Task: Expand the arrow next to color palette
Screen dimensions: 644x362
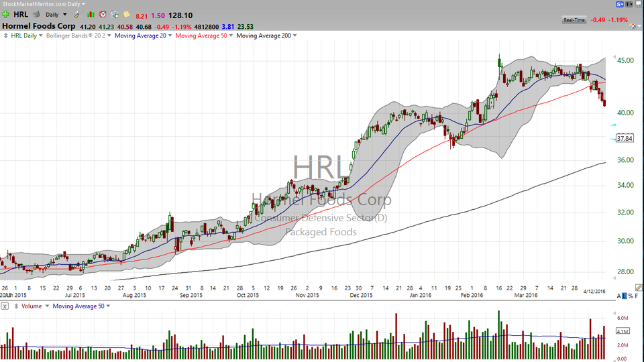Action: coord(639,26)
